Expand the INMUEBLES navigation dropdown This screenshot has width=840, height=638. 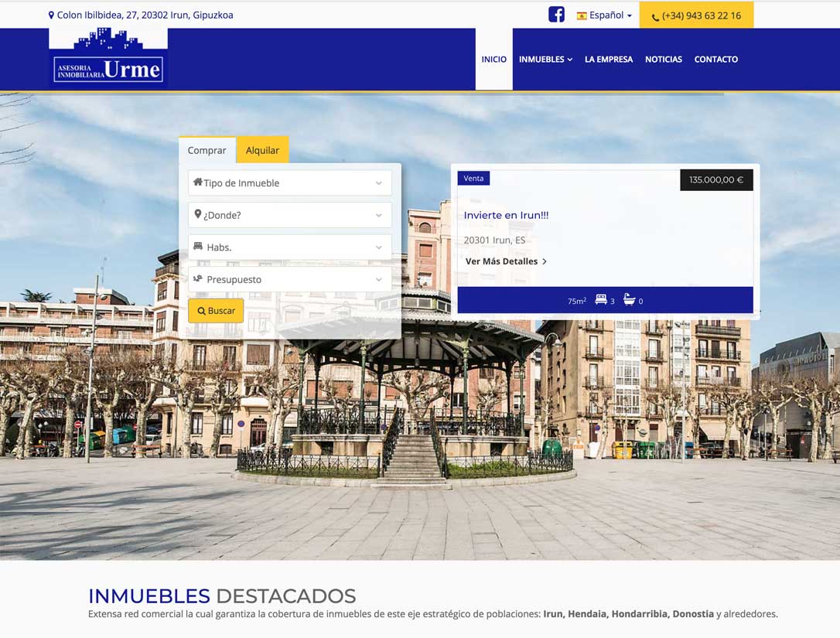545,59
